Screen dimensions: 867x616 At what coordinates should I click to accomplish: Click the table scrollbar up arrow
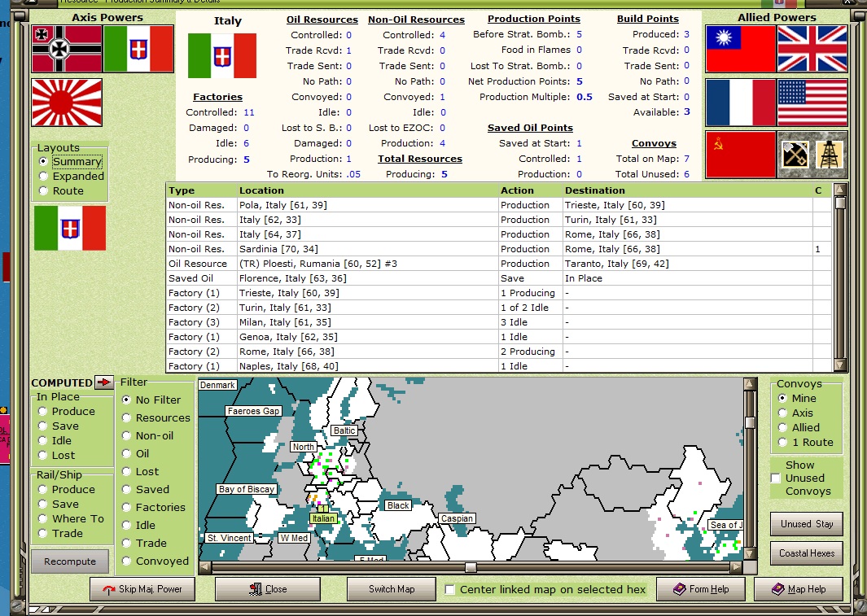tap(840, 190)
